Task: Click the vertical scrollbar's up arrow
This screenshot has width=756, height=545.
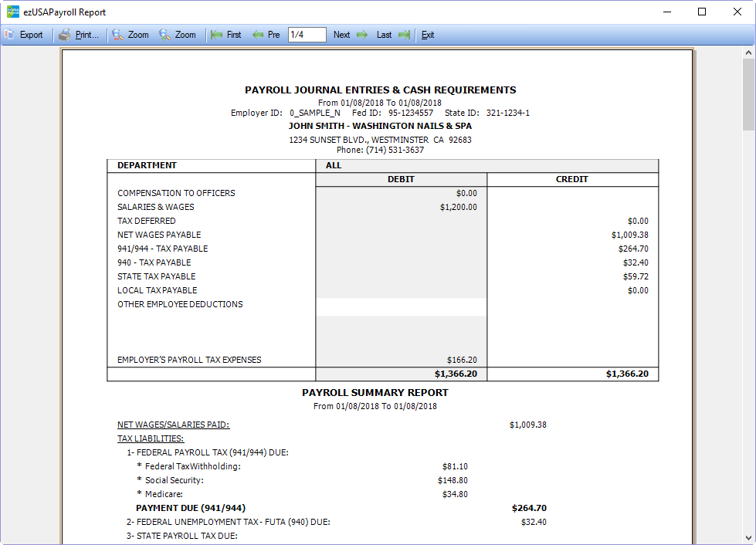Action: tap(748, 52)
